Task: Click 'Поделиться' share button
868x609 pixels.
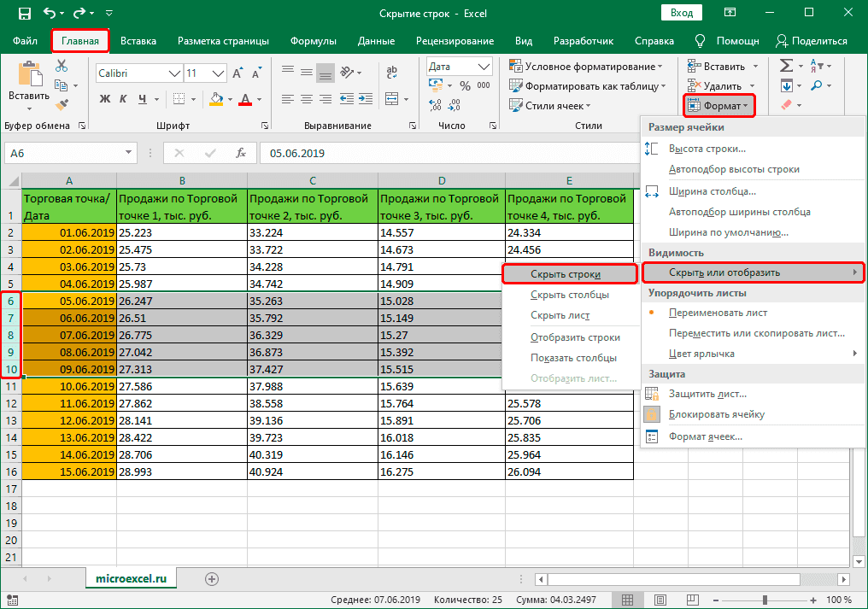Action: pos(811,41)
